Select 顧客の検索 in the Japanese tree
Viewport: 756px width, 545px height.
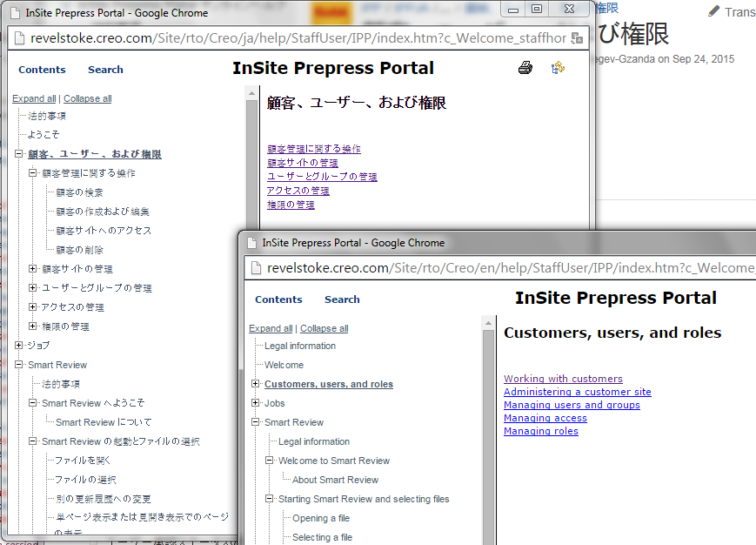[x=79, y=192]
